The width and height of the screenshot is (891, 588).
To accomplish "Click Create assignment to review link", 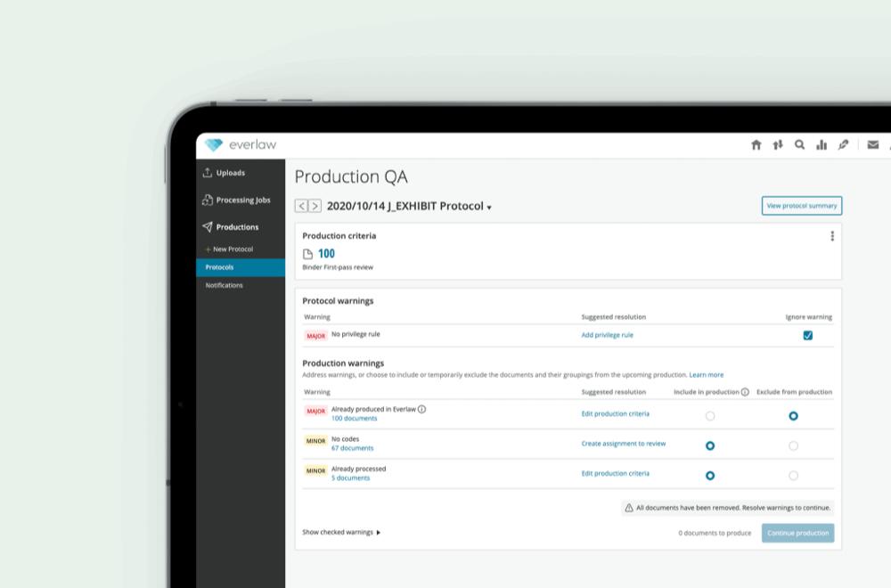I will click(x=624, y=444).
